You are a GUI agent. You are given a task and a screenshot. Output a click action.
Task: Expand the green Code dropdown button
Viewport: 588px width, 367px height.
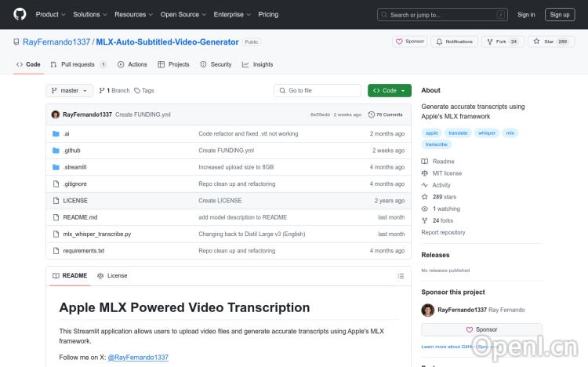[389, 91]
